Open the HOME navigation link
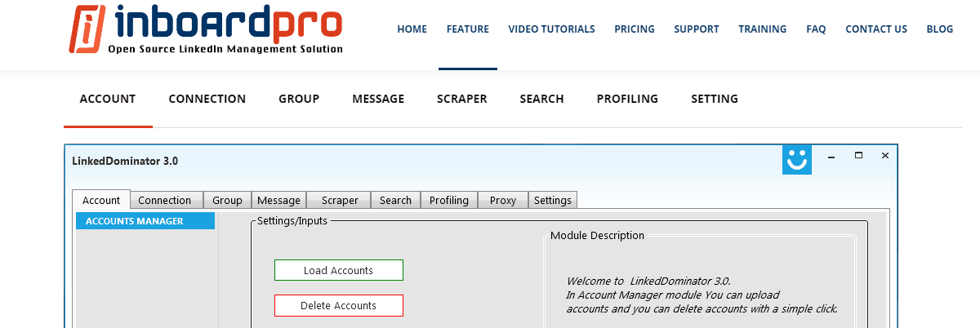 tap(412, 29)
